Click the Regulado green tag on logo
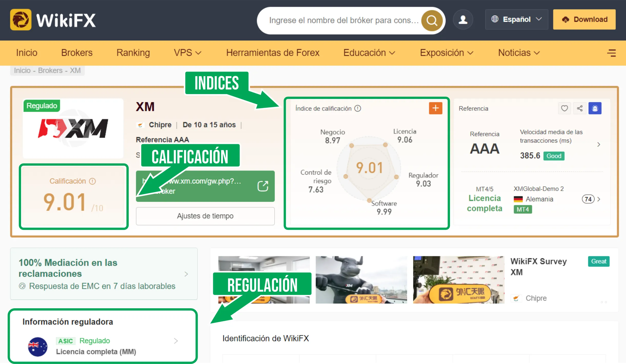The width and height of the screenshot is (626, 364). 42,106
